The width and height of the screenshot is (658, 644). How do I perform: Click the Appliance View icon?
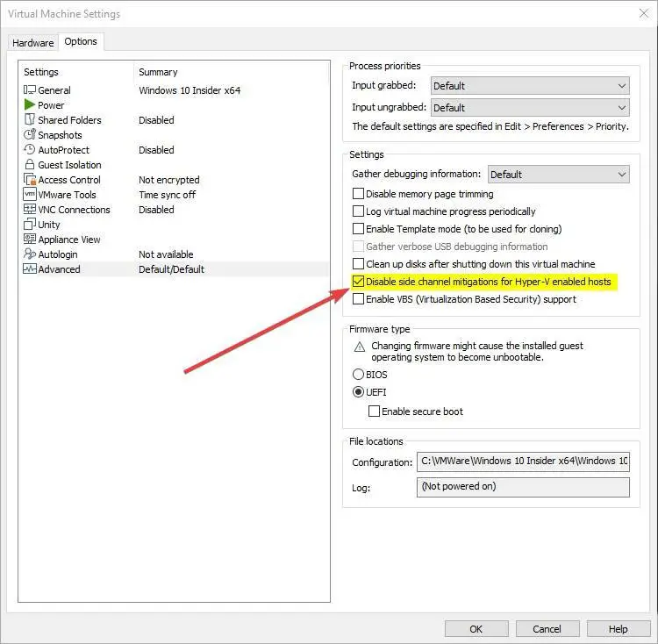29,239
